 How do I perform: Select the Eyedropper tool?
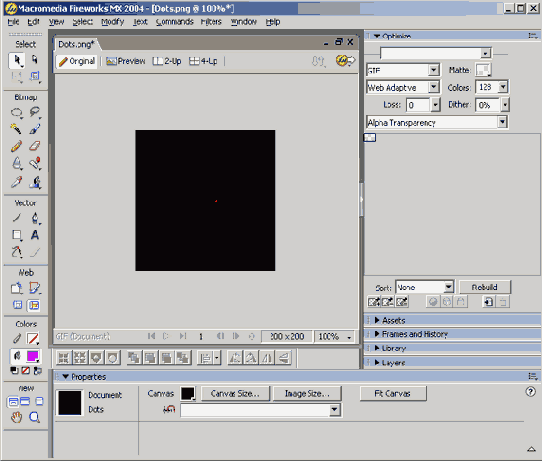(x=16, y=182)
